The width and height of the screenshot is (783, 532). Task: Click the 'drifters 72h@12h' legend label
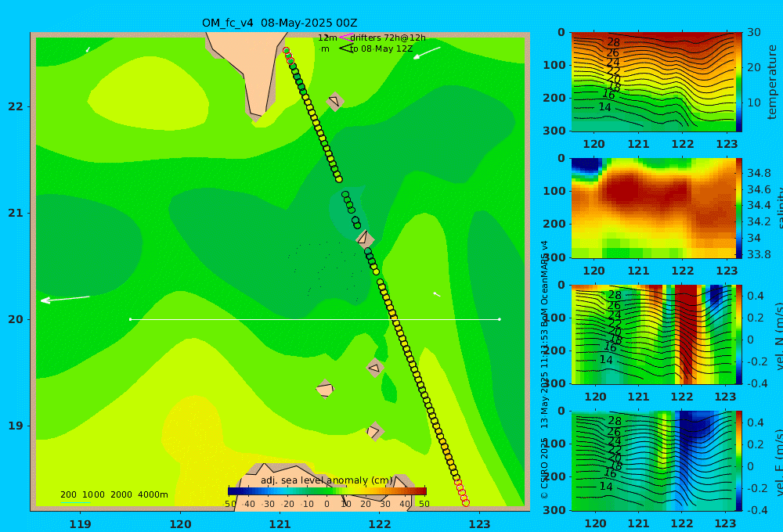click(x=388, y=38)
